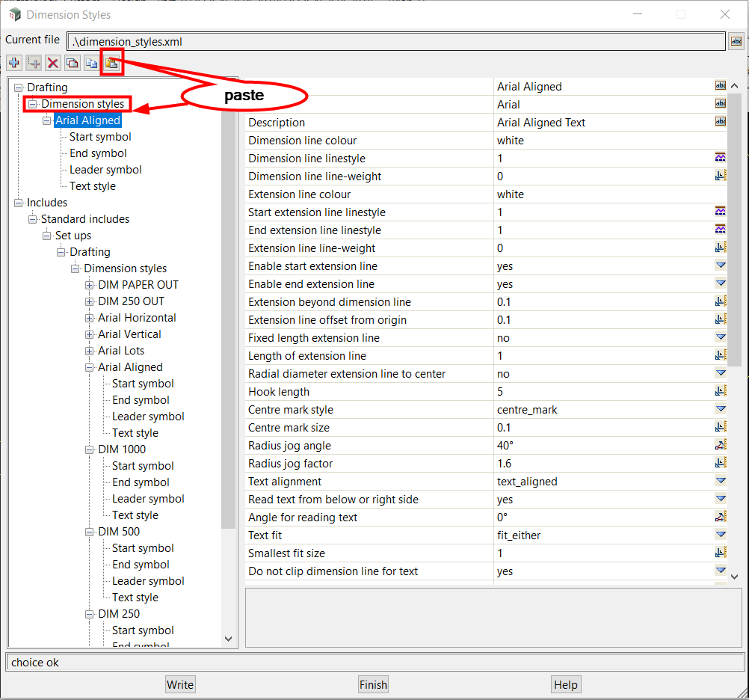Click the copy icon in toolbar
749x700 pixels.
[72, 64]
